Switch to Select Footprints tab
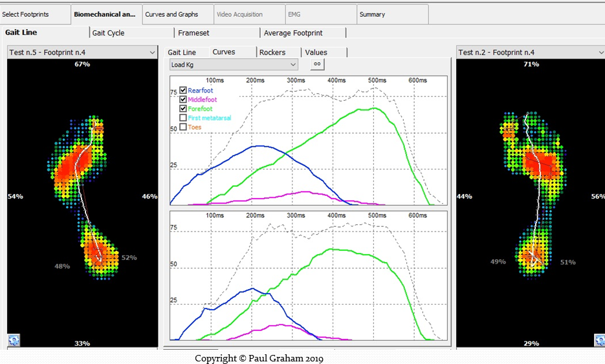The image size is (605, 364). [x=35, y=14]
